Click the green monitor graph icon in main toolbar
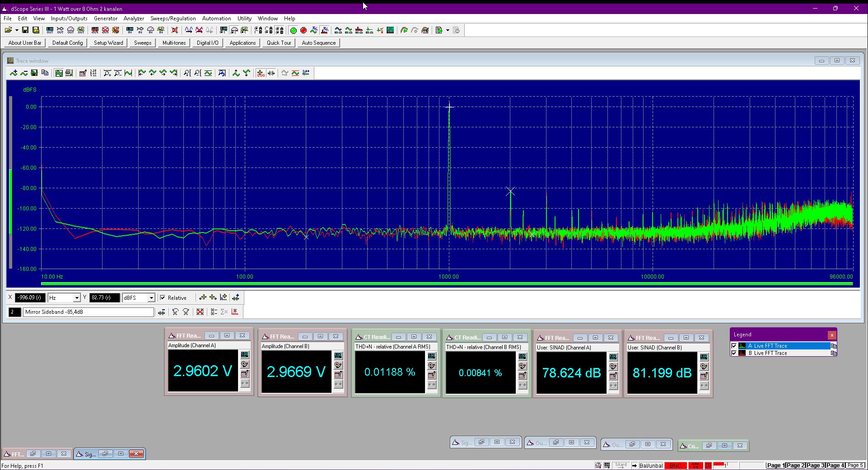Image resolution: width=868 pixels, height=470 pixels. [390, 30]
